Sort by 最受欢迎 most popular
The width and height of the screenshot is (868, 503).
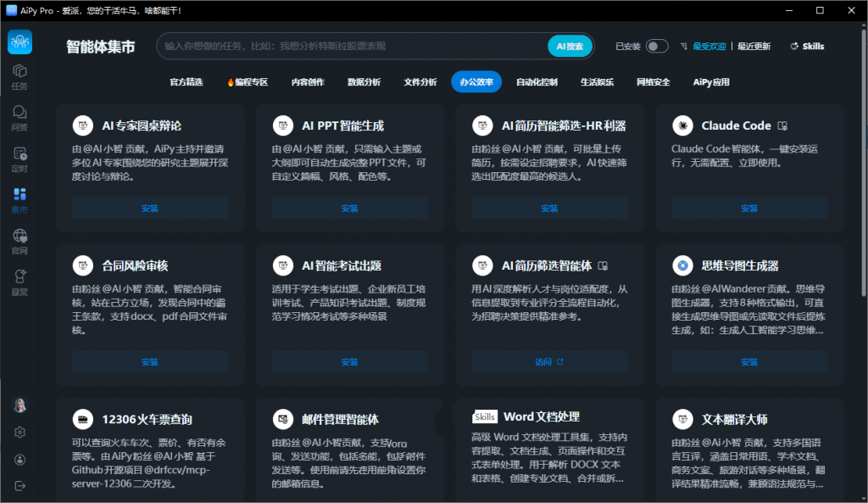[709, 47]
